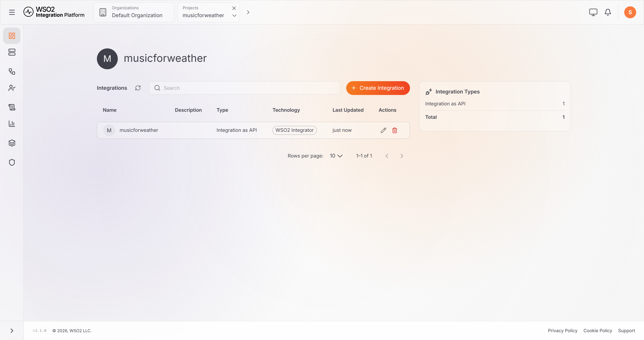
Task: Open the connected nodes sidebar icon
Action: [12, 72]
